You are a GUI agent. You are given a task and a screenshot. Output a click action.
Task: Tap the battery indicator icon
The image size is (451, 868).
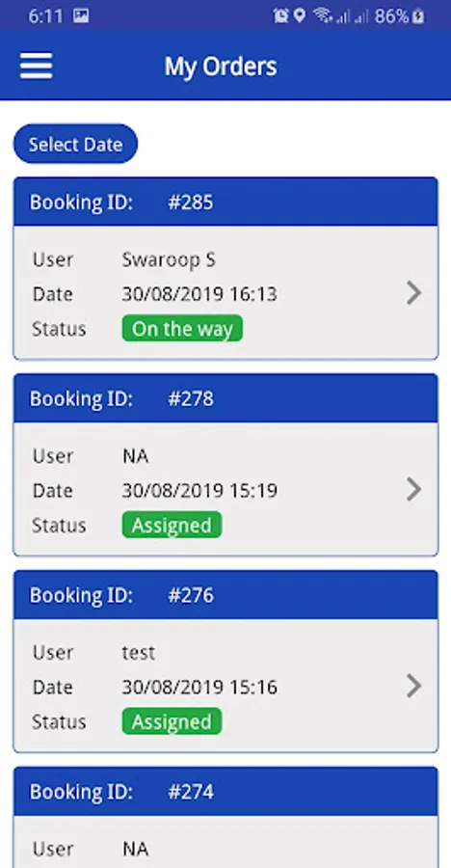tap(419, 16)
